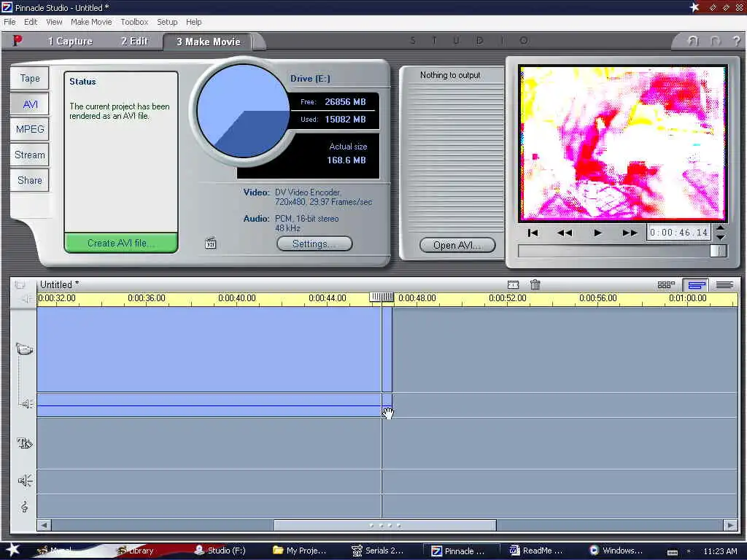Click timeline scrollbar right arrow
The image size is (747, 560).
point(731,525)
